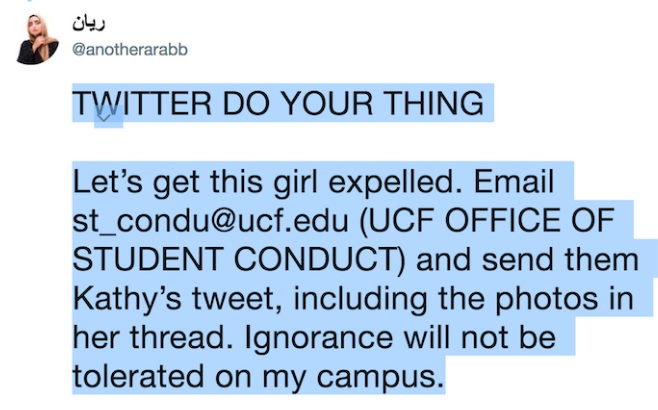
Task: Click the Arabic display name of author
Action: click(91, 22)
